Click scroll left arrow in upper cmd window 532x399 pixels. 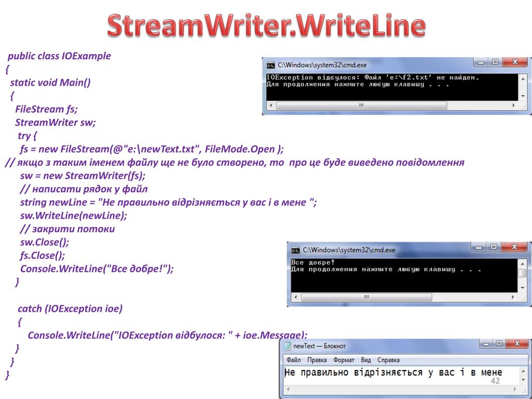(x=271, y=105)
